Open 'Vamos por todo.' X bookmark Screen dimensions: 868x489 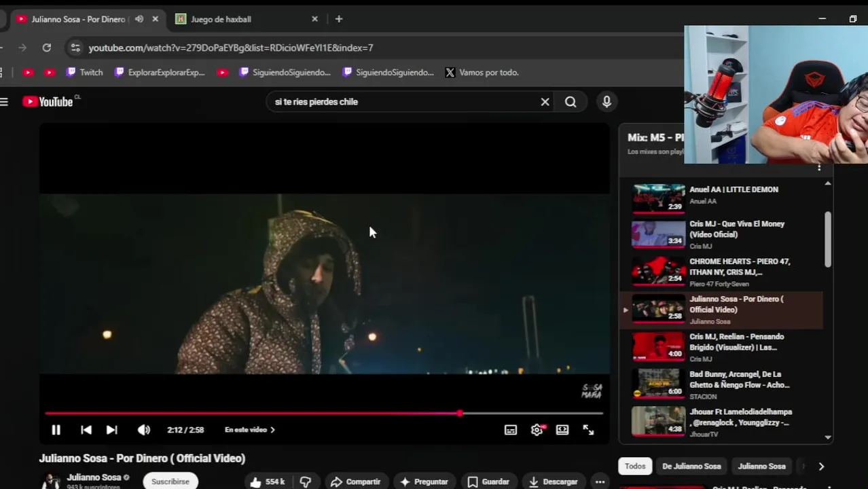click(482, 72)
